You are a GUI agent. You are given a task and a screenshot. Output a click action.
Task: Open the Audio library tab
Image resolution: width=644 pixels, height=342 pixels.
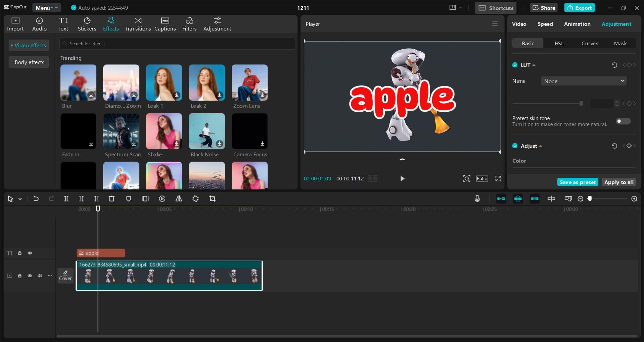pyautogui.click(x=39, y=24)
